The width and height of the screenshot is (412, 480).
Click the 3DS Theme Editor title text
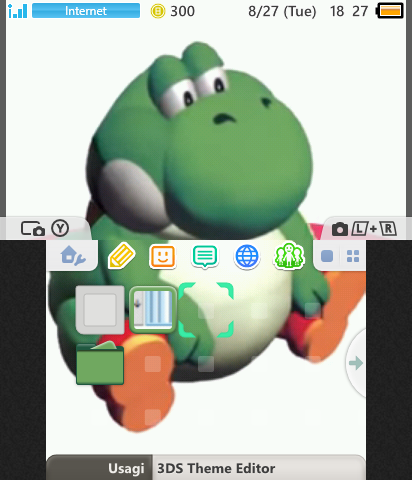tap(216, 468)
